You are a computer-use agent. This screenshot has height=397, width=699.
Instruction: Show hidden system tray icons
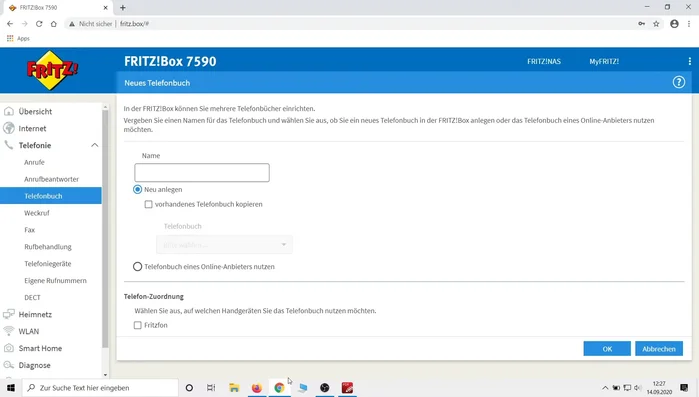605,388
